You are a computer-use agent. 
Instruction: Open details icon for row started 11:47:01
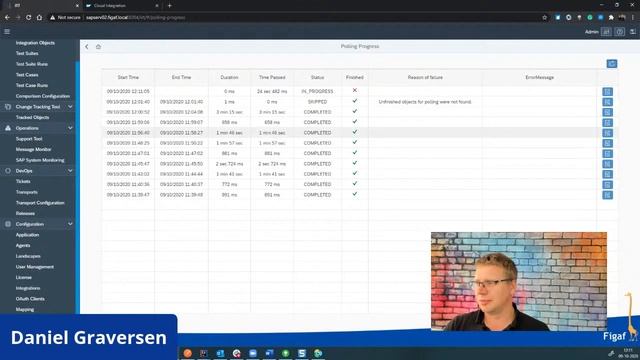pyautogui.click(x=607, y=153)
